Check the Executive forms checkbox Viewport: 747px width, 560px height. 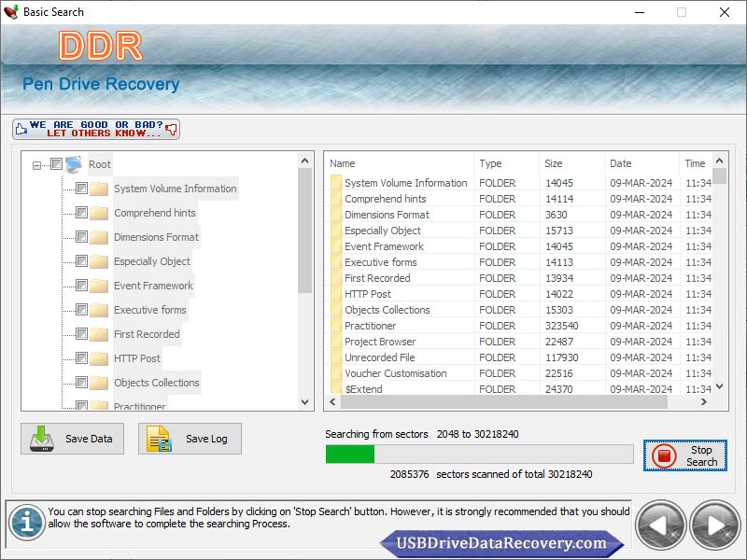coord(81,310)
